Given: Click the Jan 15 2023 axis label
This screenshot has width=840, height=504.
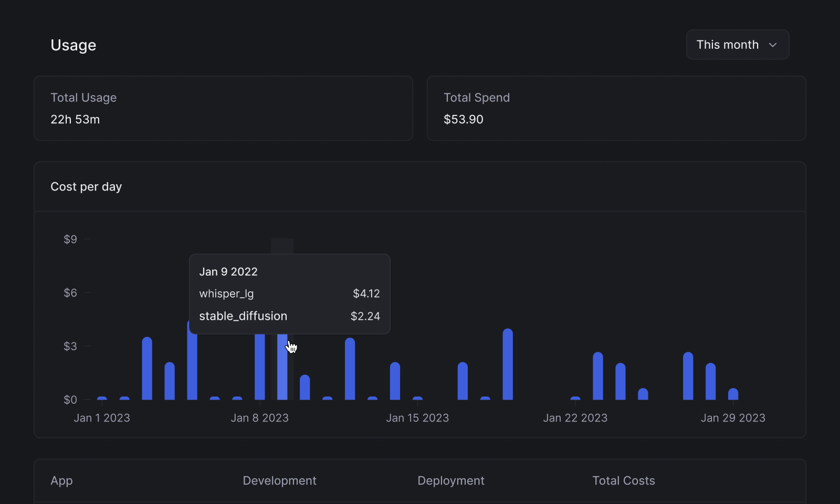Looking at the screenshot, I should tap(417, 418).
